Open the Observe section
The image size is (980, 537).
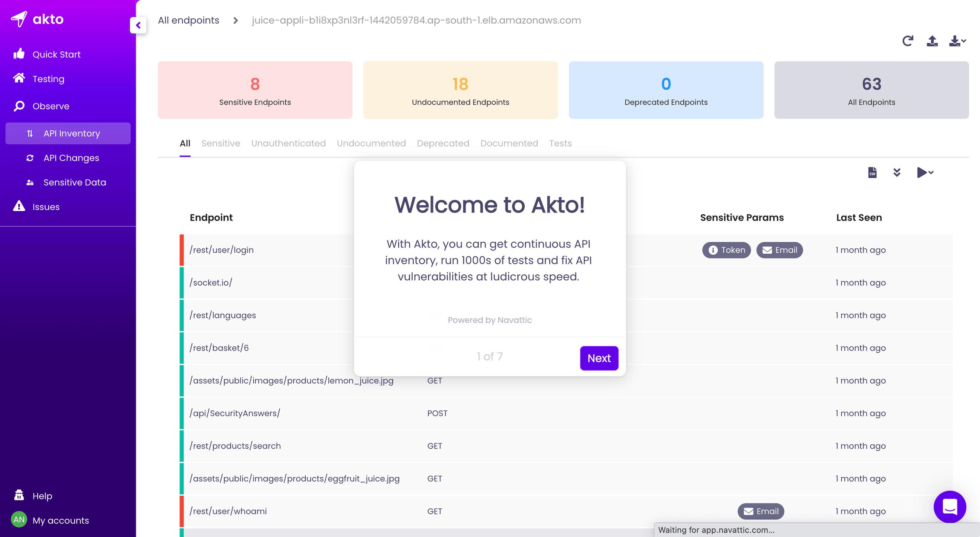click(x=51, y=106)
